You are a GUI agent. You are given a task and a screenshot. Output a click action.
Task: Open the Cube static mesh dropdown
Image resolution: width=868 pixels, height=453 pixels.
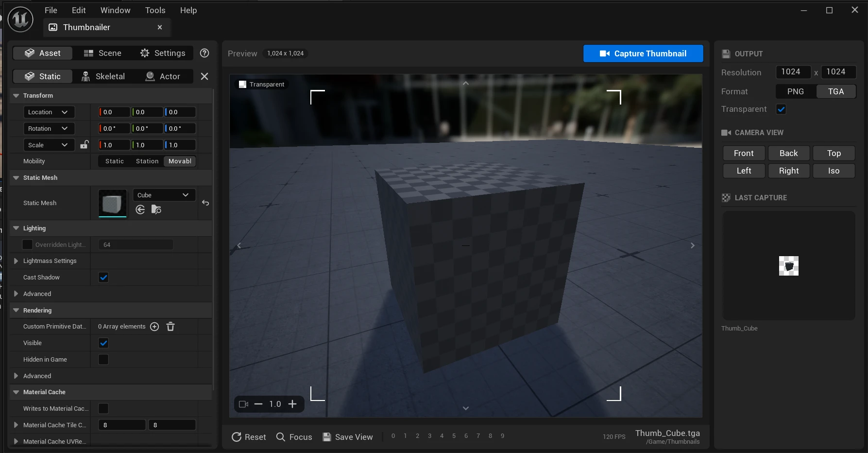point(164,195)
